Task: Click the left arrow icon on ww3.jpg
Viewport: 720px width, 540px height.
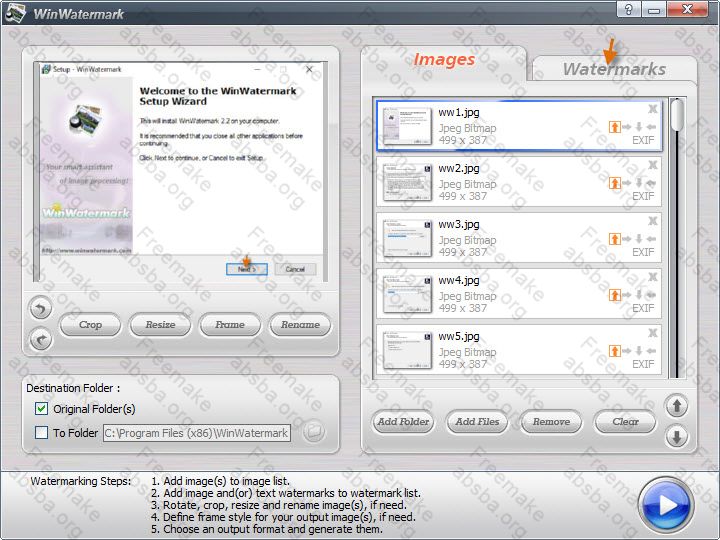Action: pos(651,239)
